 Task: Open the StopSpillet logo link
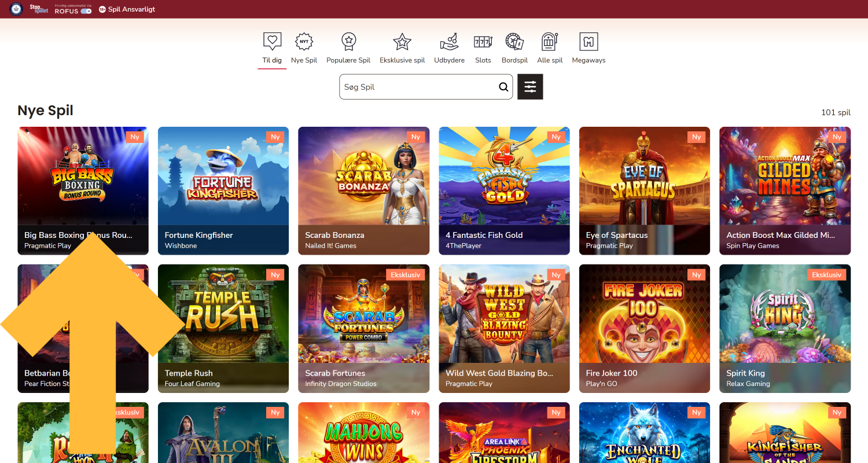pyautogui.click(x=39, y=9)
